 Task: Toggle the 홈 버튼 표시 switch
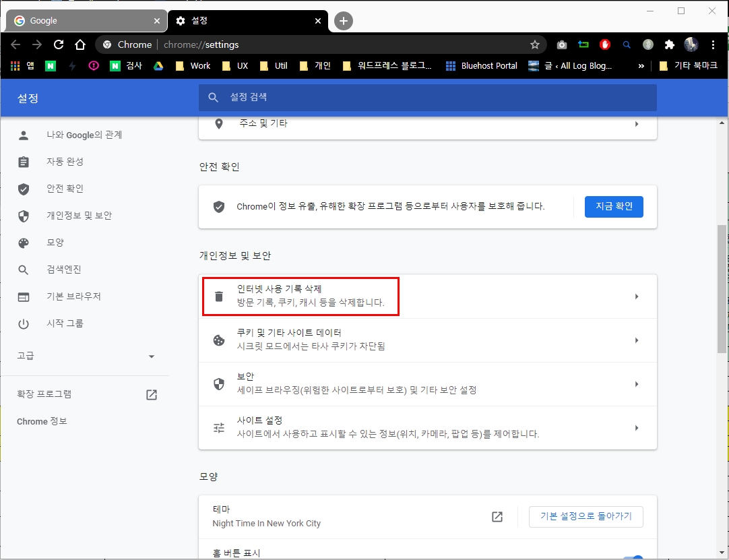click(633, 557)
